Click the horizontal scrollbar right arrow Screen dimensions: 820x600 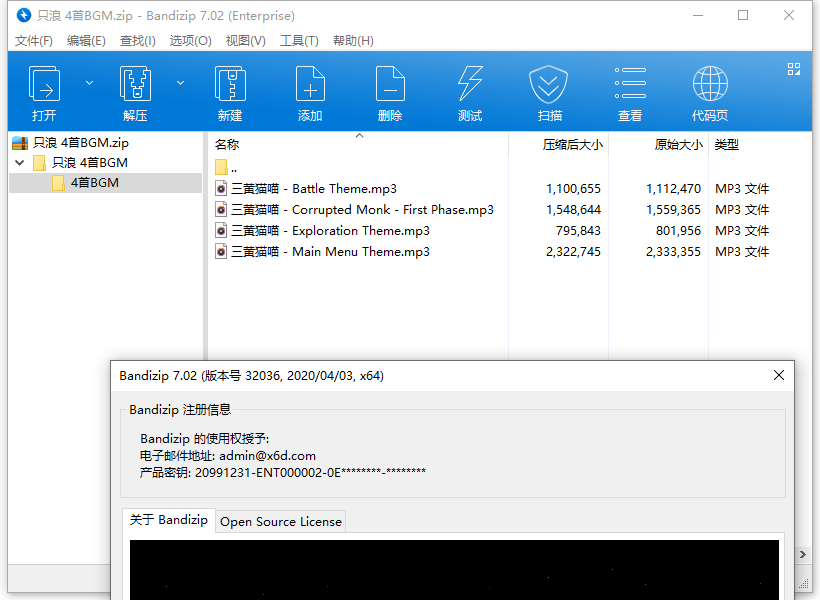coord(803,554)
